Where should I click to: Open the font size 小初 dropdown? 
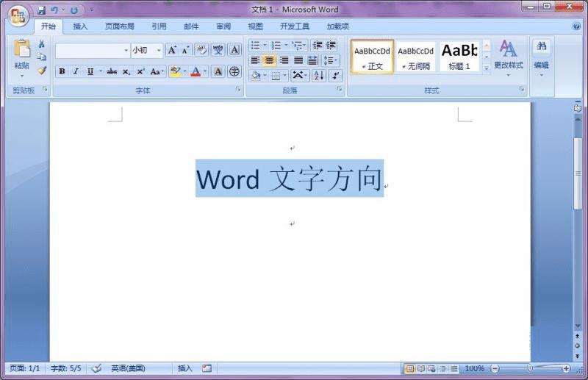tap(159, 50)
